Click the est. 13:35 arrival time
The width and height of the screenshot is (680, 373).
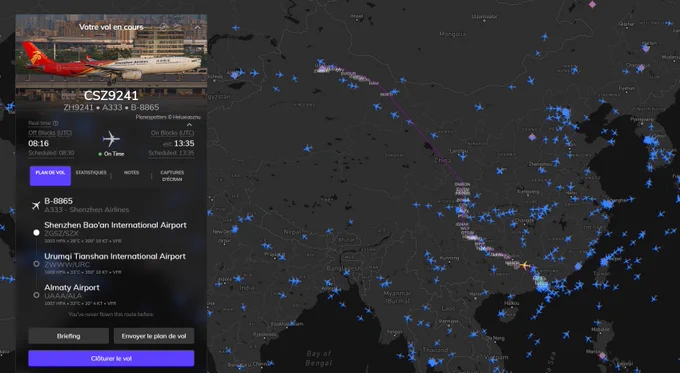click(179, 144)
